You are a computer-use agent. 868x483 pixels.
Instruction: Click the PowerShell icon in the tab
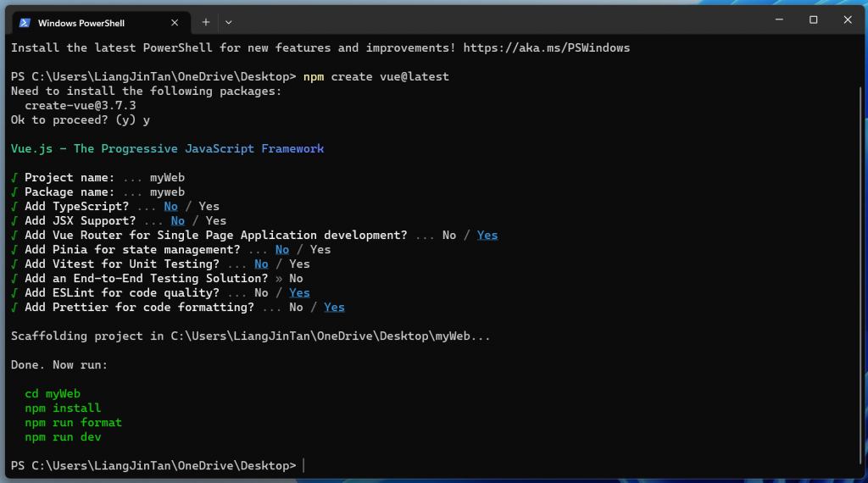click(25, 23)
